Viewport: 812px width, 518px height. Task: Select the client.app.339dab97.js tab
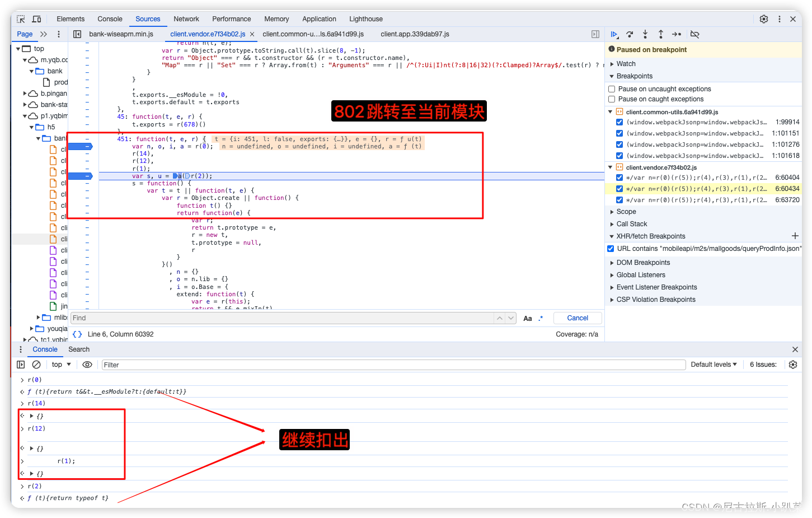(415, 34)
